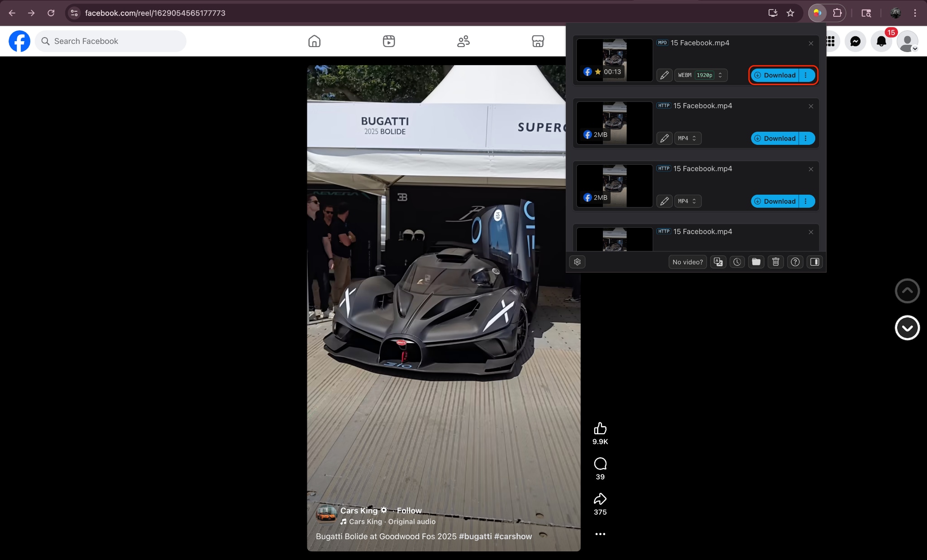Open the Facebook Home tab
Screen dimensions: 927x560
click(314, 41)
